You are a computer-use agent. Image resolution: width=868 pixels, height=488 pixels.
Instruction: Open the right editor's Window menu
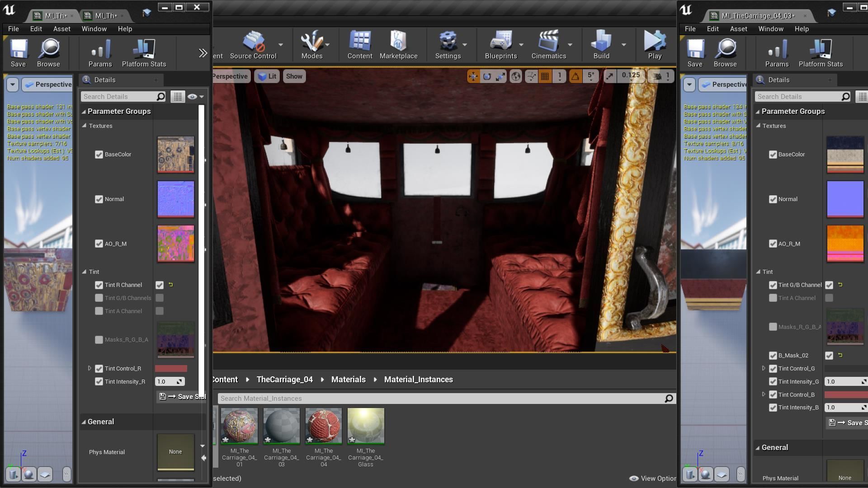pyautogui.click(x=770, y=29)
